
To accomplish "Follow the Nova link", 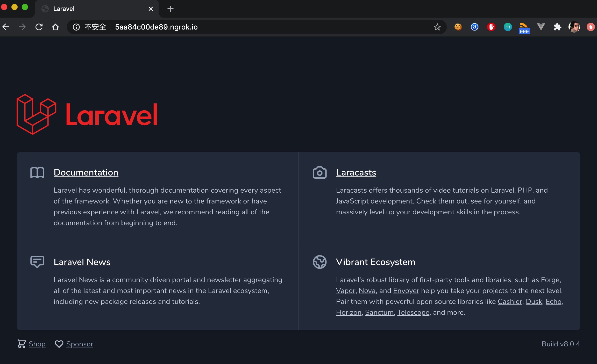I will (367, 291).
